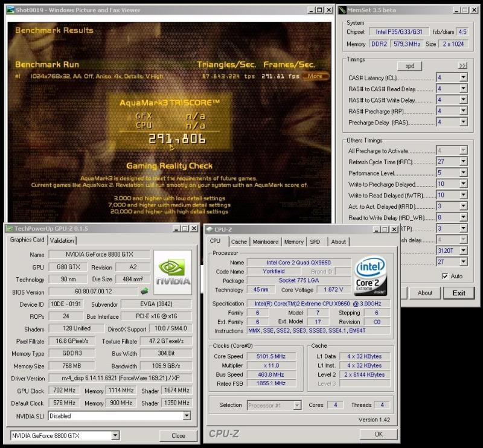The image size is (483, 448).
Task: Open the Performance Level dropdown
Action: pos(463,173)
